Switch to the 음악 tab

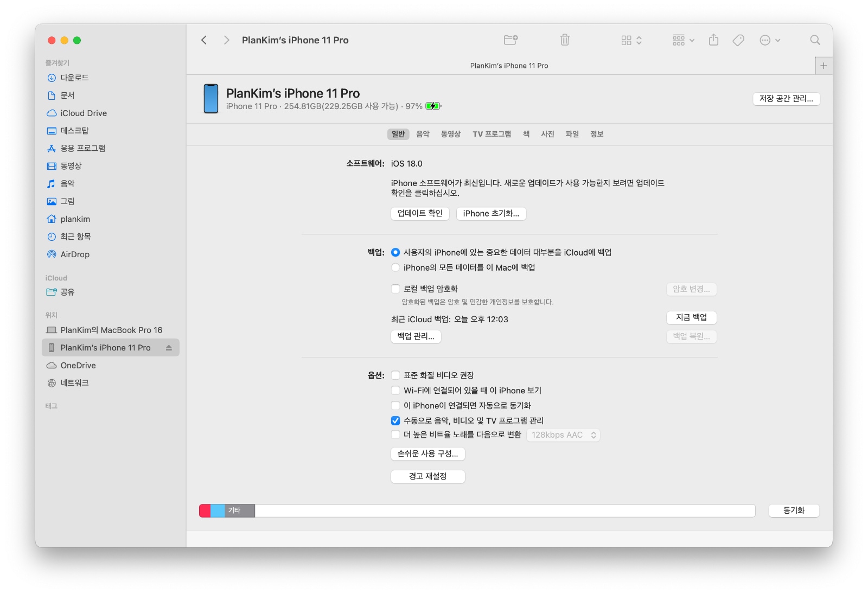[x=423, y=134]
